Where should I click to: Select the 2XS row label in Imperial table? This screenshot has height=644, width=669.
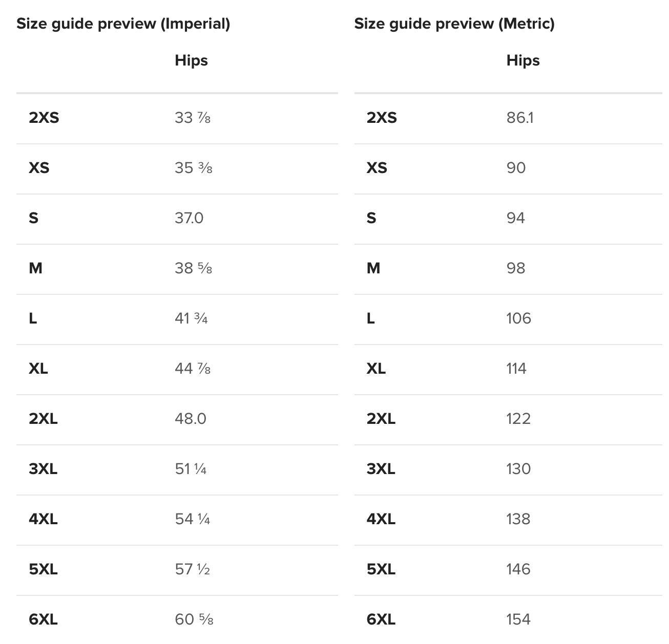[x=44, y=118]
